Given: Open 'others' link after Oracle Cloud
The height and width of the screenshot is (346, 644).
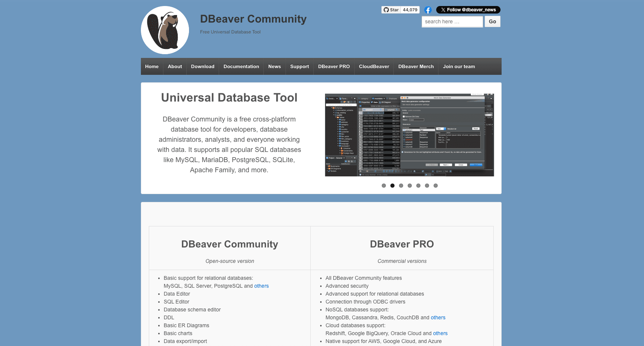Looking at the screenshot, I should click(x=440, y=333).
